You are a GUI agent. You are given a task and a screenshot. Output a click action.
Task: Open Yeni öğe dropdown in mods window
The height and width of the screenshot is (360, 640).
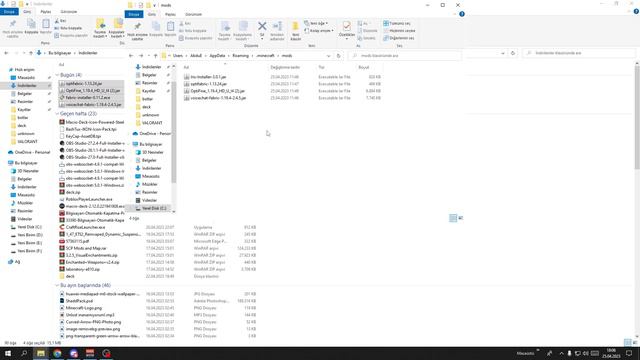(x=316, y=23)
